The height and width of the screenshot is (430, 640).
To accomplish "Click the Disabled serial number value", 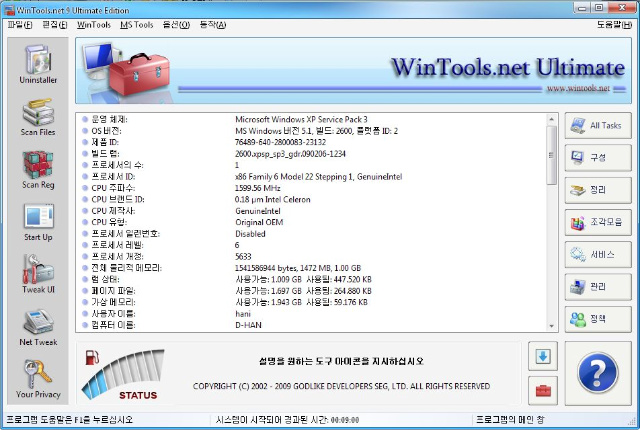I will tap(250, 234).
